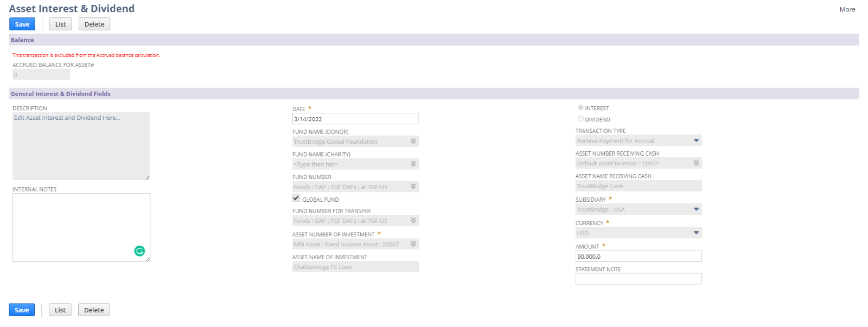The width and height of the screenshot is (868, 327).
Task: Toggle the Global Fund checkbox
Action: click(296, 198)
